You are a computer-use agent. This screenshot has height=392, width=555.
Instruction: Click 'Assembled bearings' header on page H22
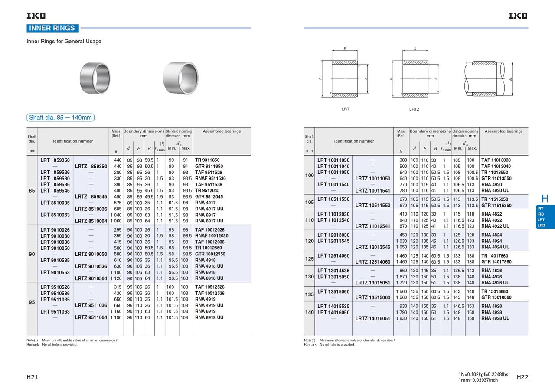503,131
